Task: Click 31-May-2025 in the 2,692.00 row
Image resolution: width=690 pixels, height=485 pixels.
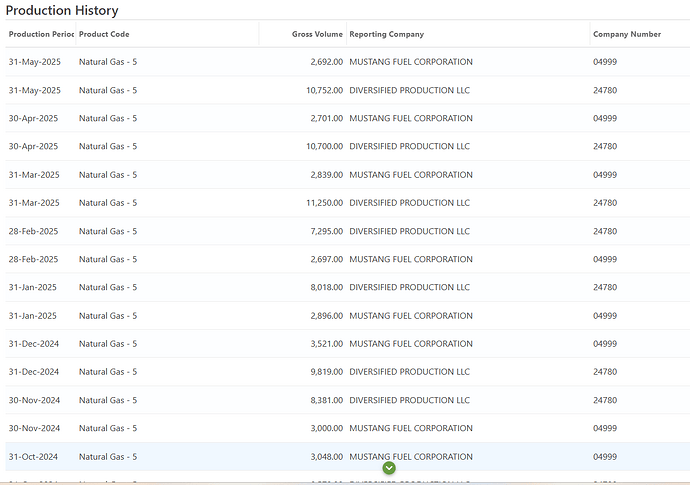Action: (35, 62)
